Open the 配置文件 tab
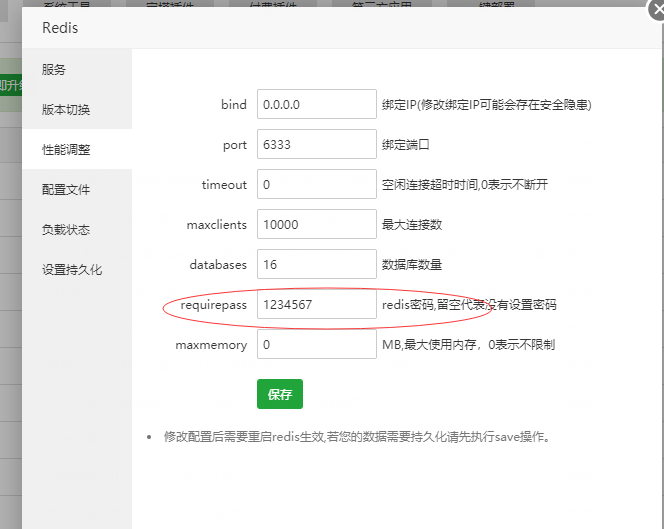This screenshot has height=529, width=664. (77, 189)
